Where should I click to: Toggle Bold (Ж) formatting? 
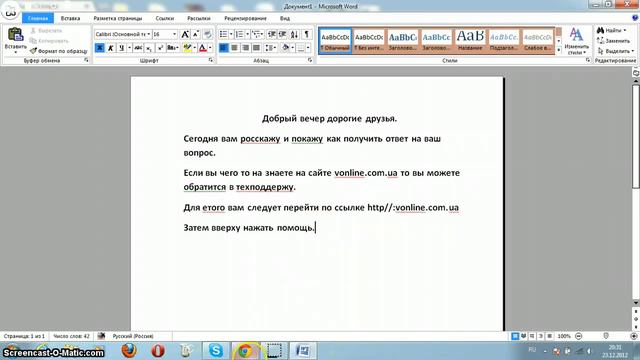click(x=99, y=48)
